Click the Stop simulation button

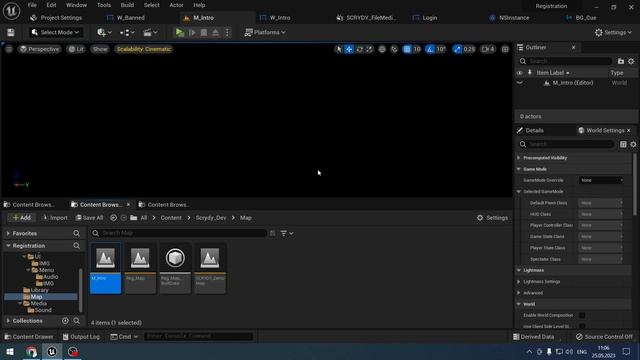click(204, 32)
